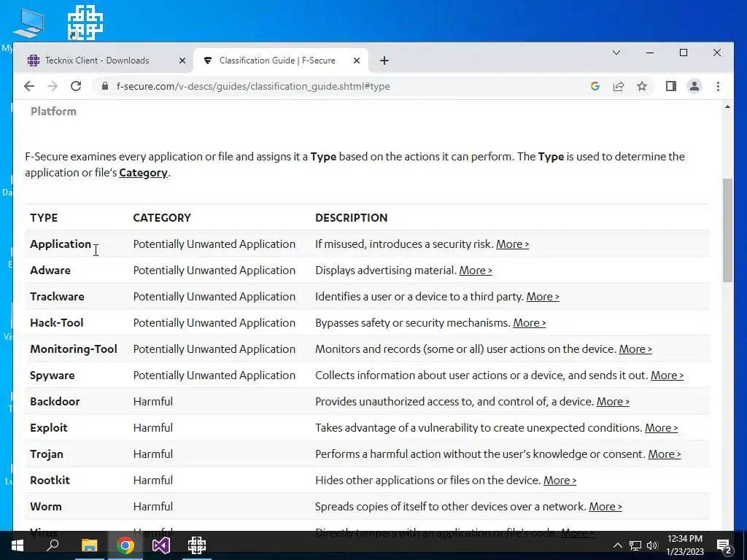Click the CATEGORY column header
Screen dimensions: 747x560
pos(162,217)
